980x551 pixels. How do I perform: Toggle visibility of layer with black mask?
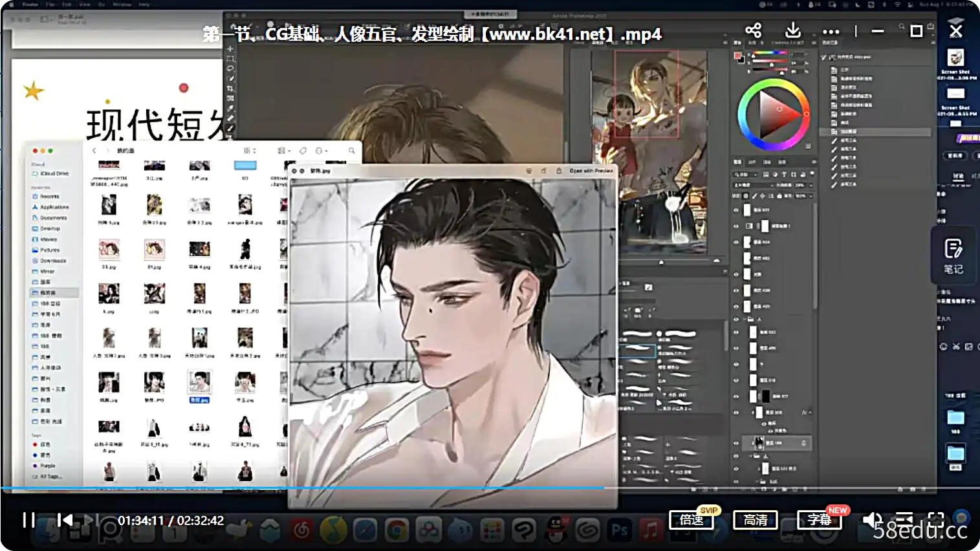click(736, 396)
